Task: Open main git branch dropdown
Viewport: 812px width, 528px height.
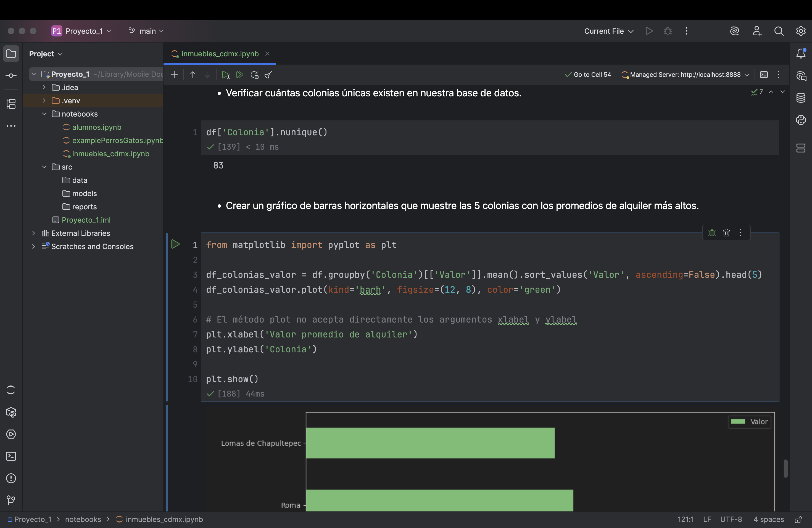Action: 146,31
